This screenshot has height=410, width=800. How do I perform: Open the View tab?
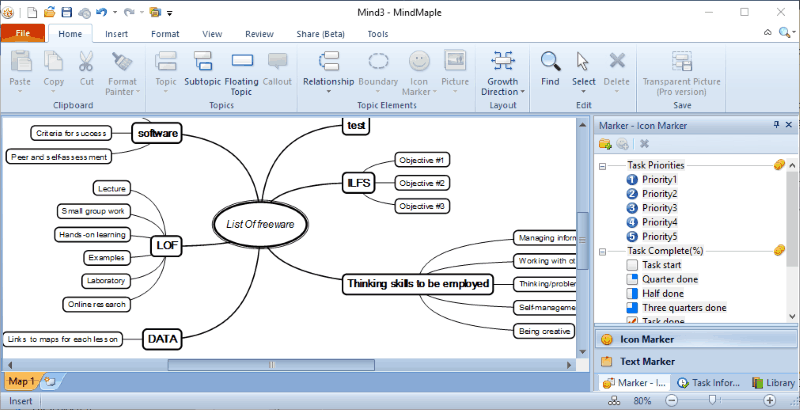(x=212, y=34)
